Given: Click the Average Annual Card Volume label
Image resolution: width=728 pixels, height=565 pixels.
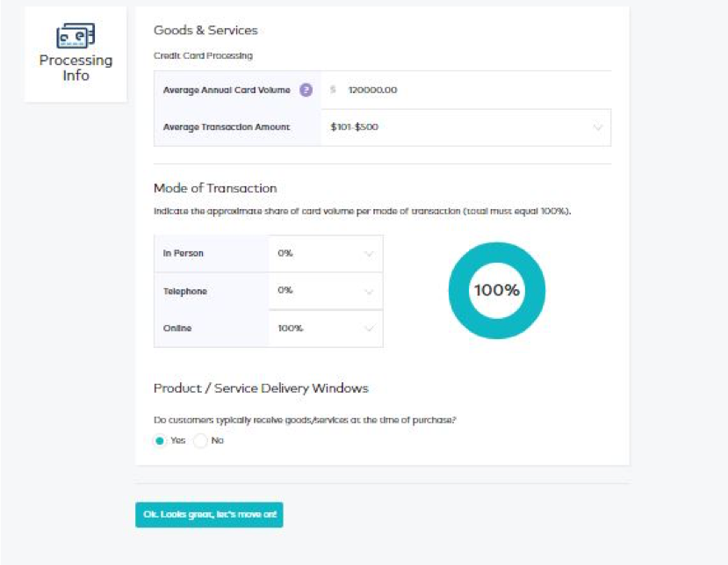Looking at the screenshot, I should 227,91.
